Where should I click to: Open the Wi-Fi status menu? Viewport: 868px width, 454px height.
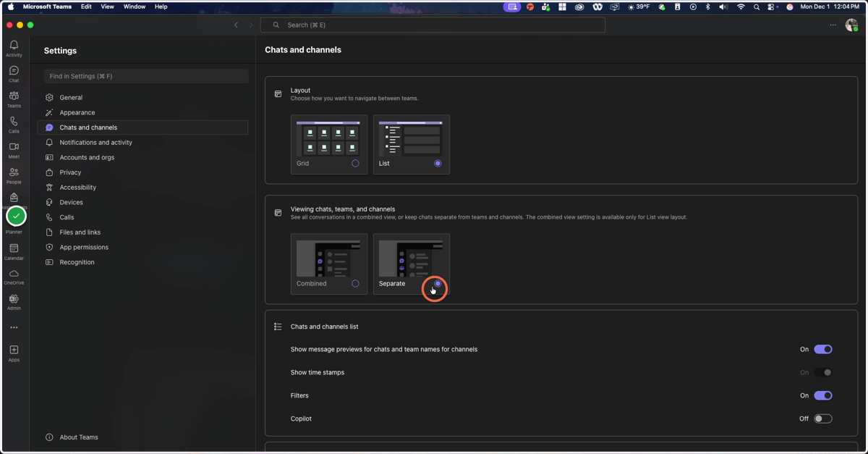[x=741, y=7]
